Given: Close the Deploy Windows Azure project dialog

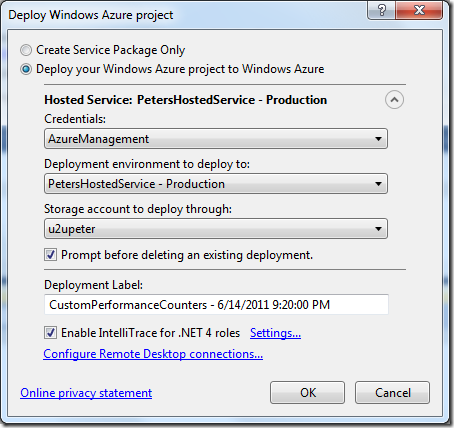Looking at the screenshot, I should pyautogui.click(x=419, y=10).
